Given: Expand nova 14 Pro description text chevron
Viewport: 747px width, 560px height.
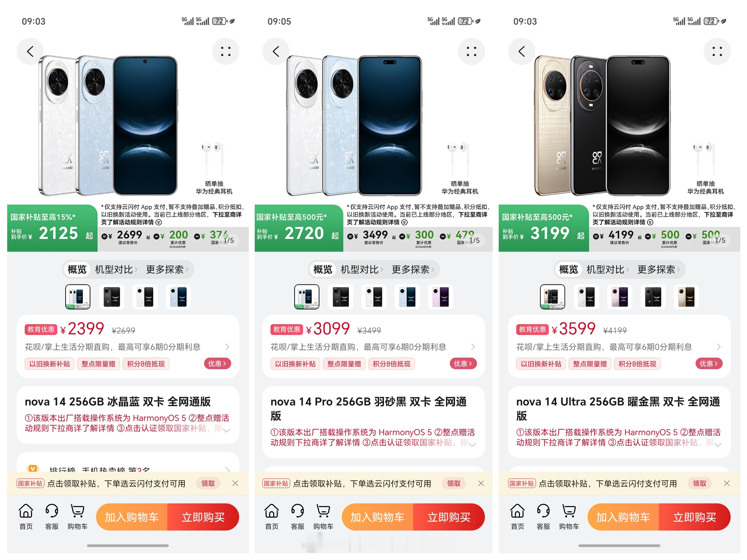Looking at the screenshot, I should pos(473,444).
